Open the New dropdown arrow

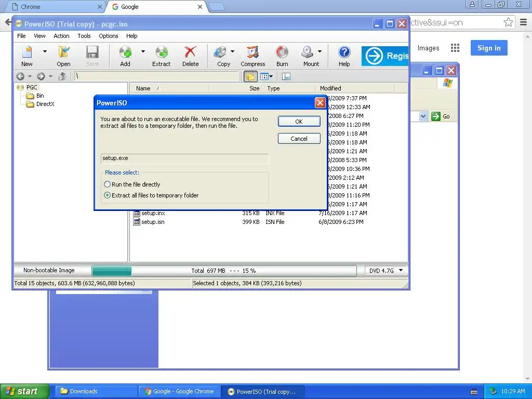45,51
